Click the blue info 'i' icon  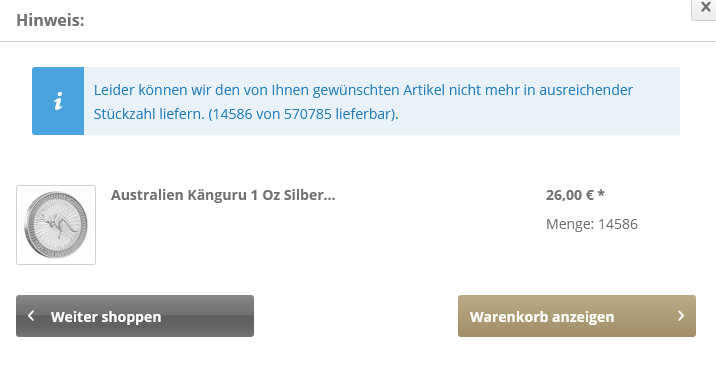[x=58, y=101]
